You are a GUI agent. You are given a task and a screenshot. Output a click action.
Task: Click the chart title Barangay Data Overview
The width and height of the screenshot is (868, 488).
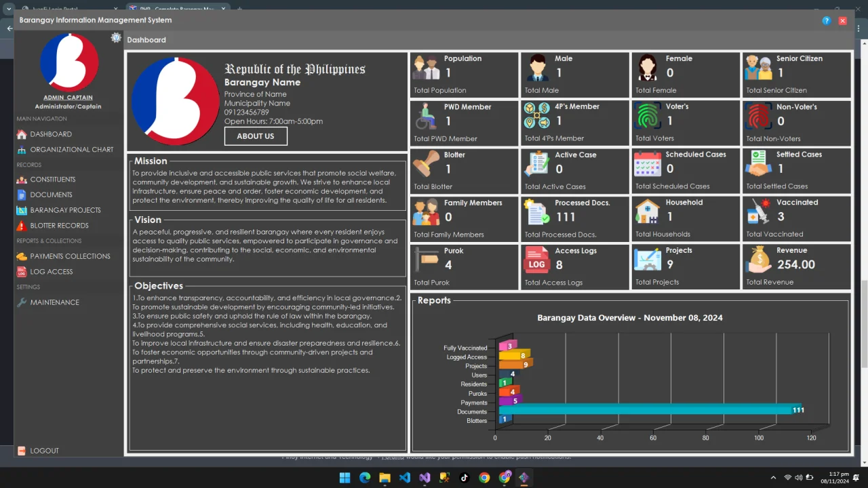click(x=630, y=318)
